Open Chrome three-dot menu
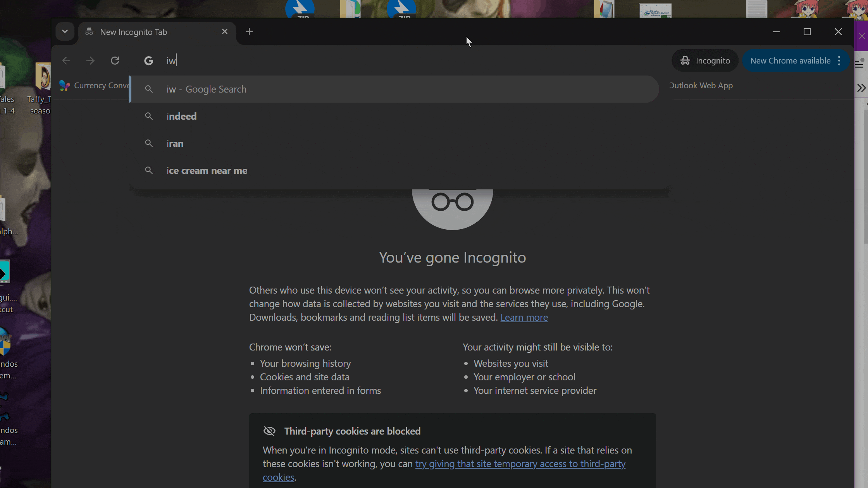The width and height of the screenshot is (868, 488). (x=839, y=61)
